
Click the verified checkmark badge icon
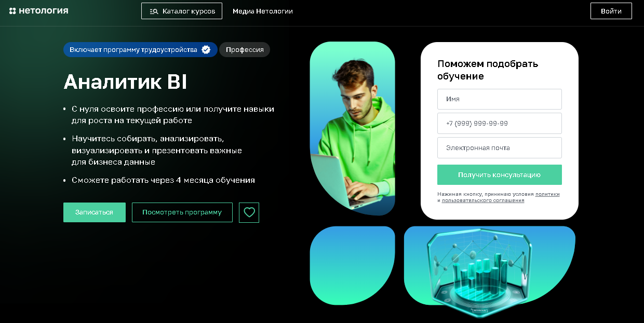coord(206,50)
